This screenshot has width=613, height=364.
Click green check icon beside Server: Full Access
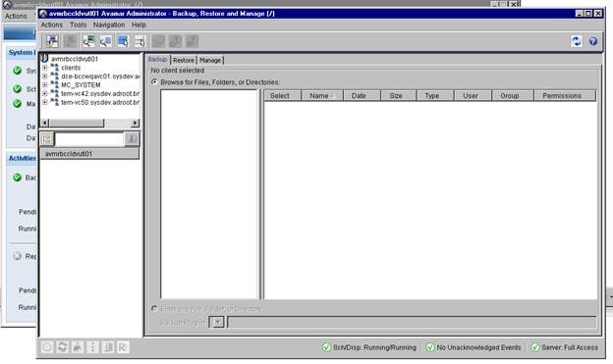pyautogui.click(x=534, y=347)
